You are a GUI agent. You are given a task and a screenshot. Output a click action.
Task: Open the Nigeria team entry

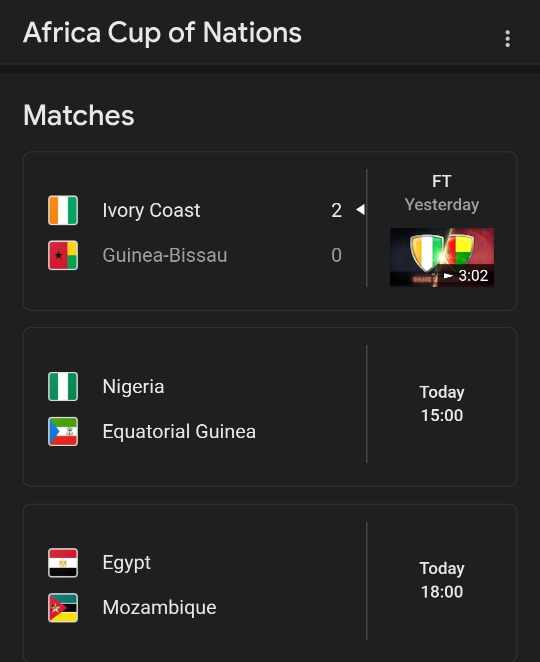[x=133, y=387]
